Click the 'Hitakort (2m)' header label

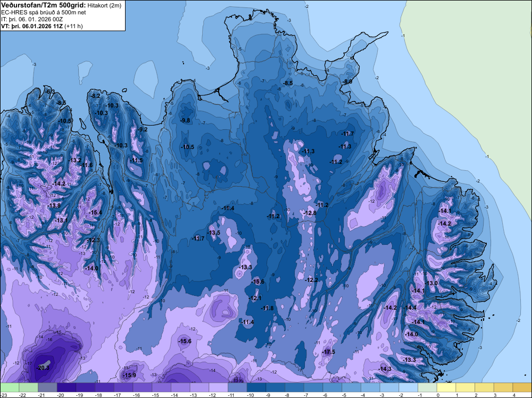(x=103, y=5)
